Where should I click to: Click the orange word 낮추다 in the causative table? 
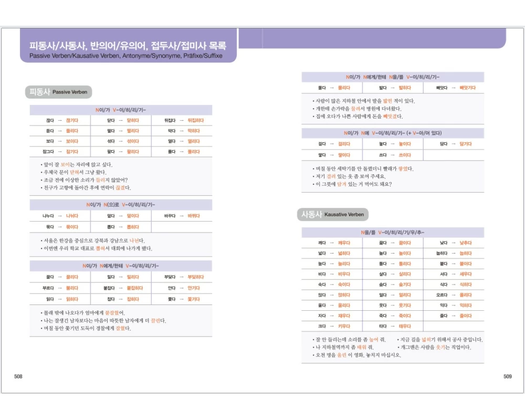point(466,243)
